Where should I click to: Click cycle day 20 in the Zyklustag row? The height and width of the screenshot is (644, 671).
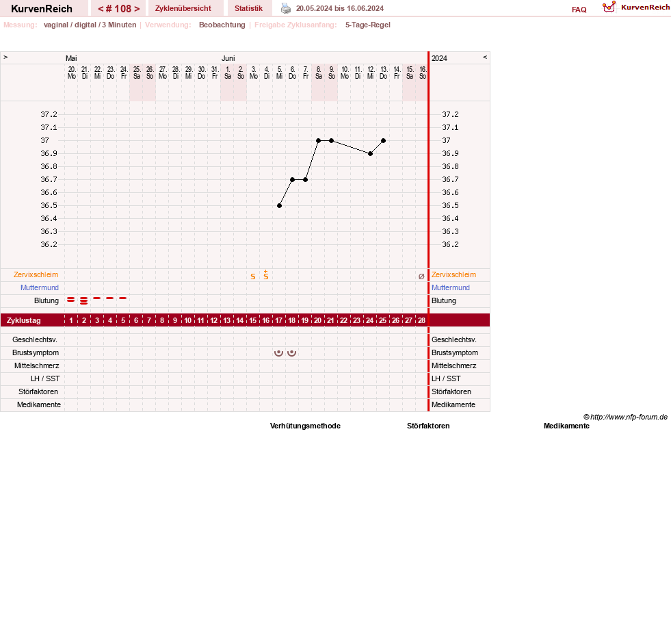click(x=318, y=320)
